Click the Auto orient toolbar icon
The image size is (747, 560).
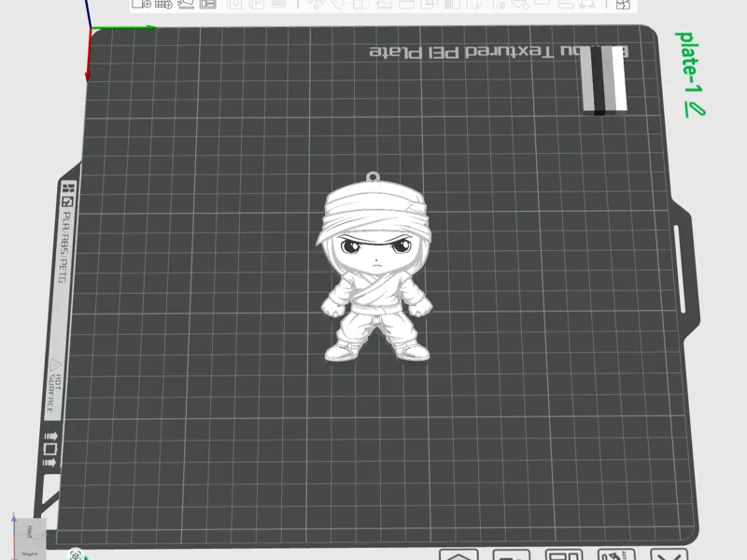pyautogui.click(x=186, y=4)
